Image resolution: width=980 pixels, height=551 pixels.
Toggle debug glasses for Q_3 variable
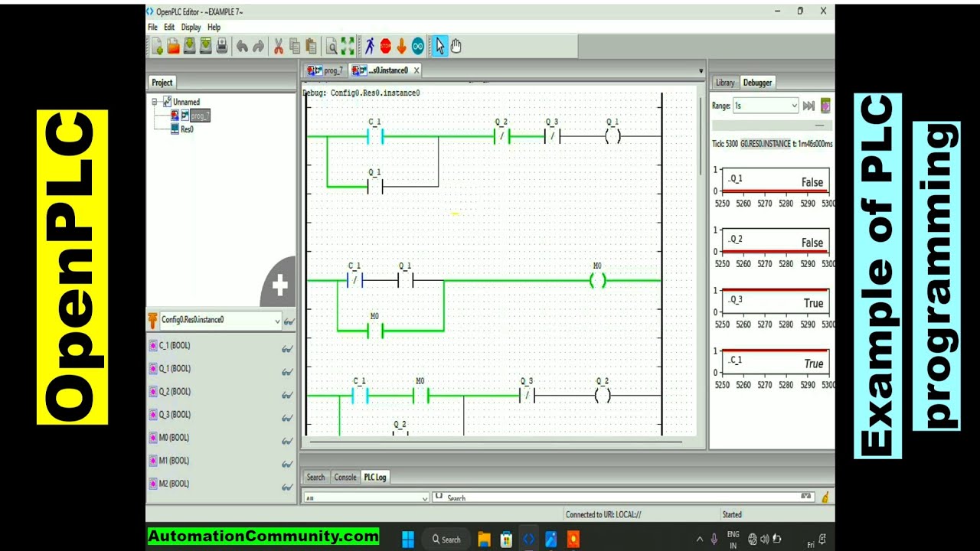pos(287,418)
